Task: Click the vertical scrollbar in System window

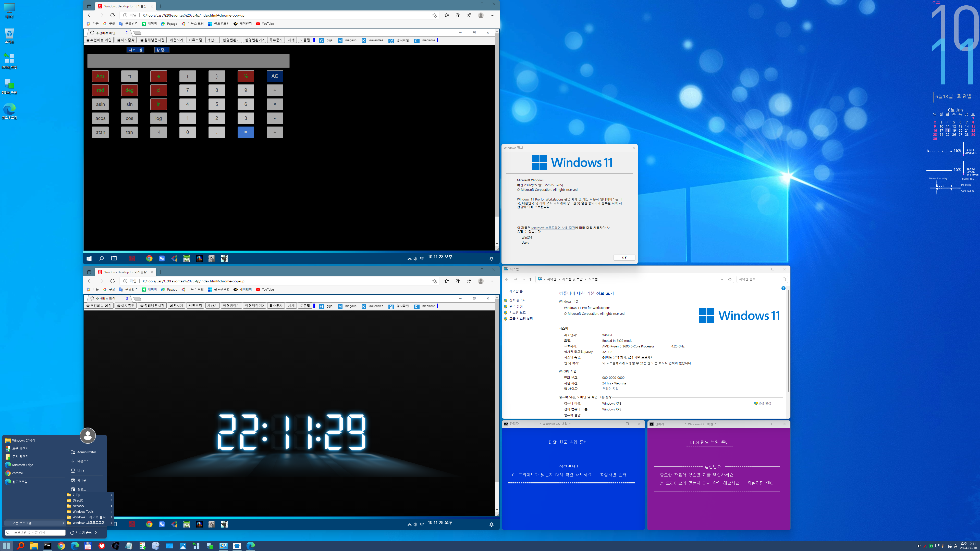Action: coord(788,341)
